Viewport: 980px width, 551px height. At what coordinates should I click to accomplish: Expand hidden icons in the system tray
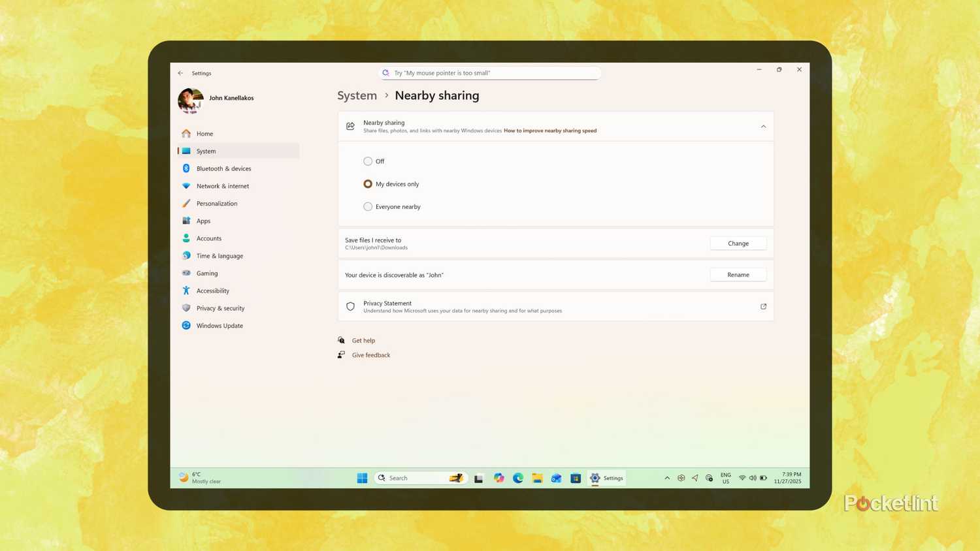coord(666,478)
